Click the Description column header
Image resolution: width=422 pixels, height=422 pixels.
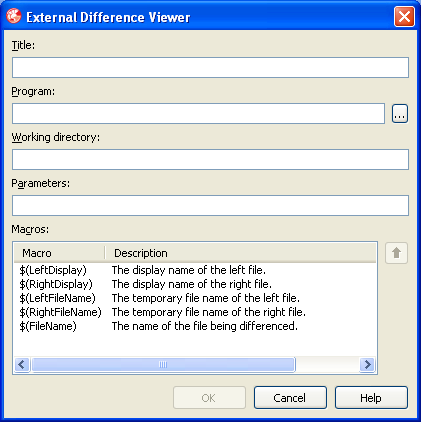[240, 253]
